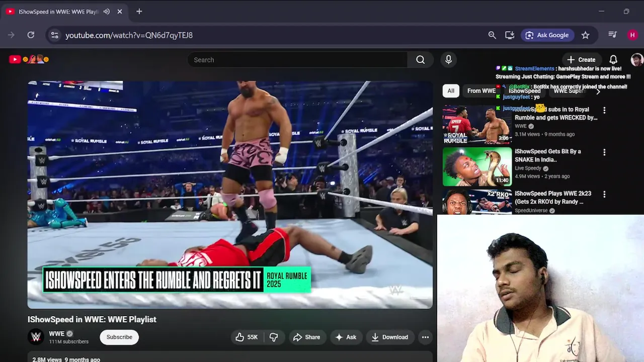Image resolution: width=644 pixels, height=362 pixels.
Task: Go to YouTube home via logo
Action: [x=28, y=59]
